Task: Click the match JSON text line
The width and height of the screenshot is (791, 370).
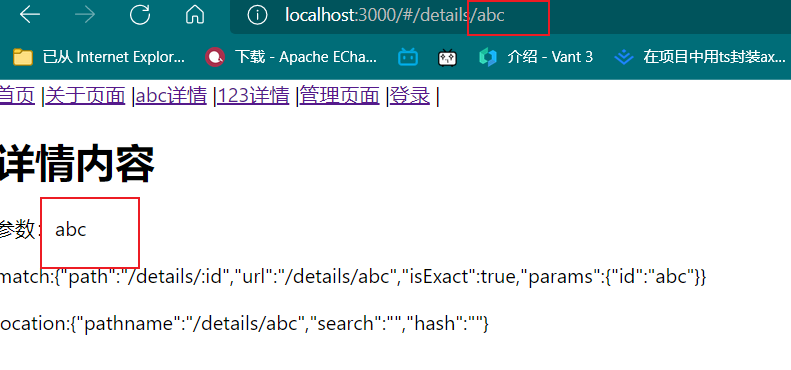Action: (353, 277)
